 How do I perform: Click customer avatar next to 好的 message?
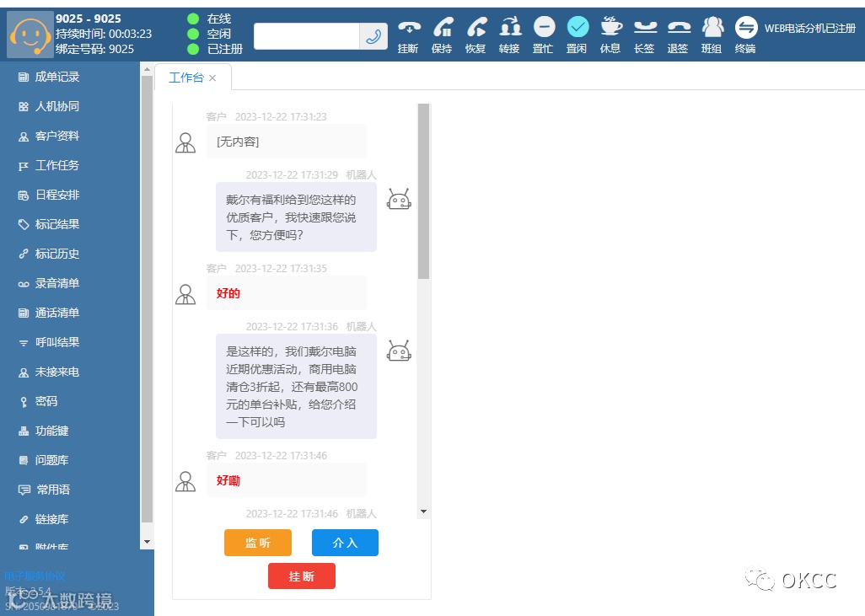(185, 294)
